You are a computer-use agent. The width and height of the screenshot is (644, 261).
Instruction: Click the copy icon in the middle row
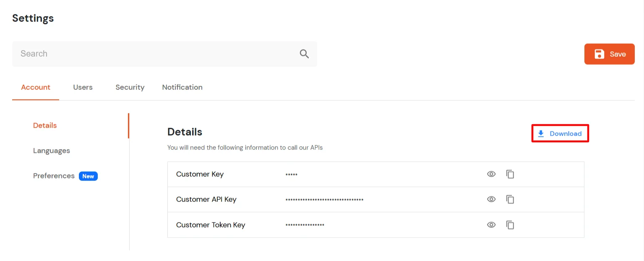pyautogui.click(x=510, y=199)
